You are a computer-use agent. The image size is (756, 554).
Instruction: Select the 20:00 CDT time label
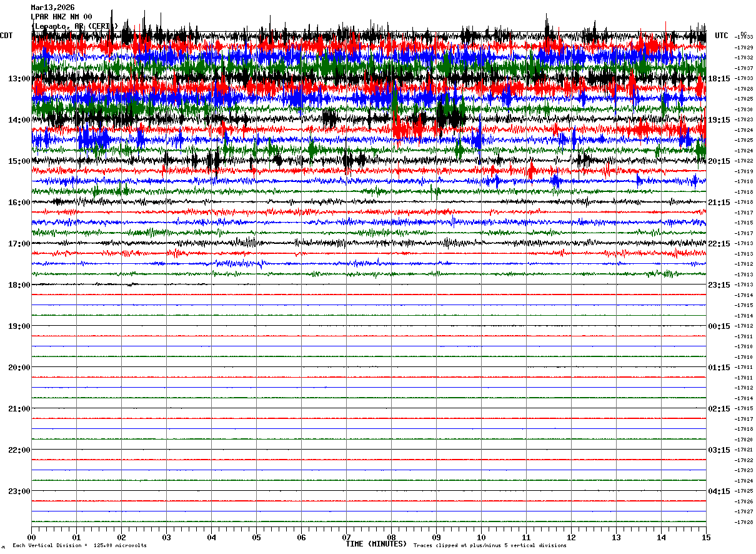(x=19, y=368)
